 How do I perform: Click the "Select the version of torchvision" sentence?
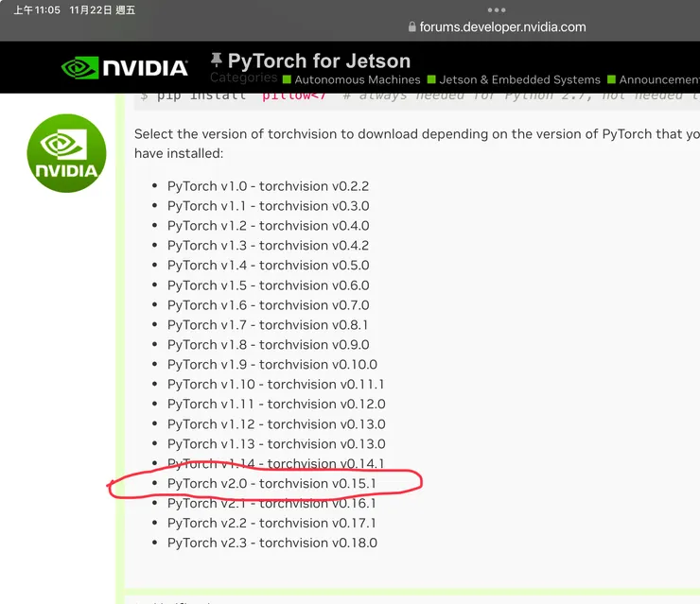417,144
